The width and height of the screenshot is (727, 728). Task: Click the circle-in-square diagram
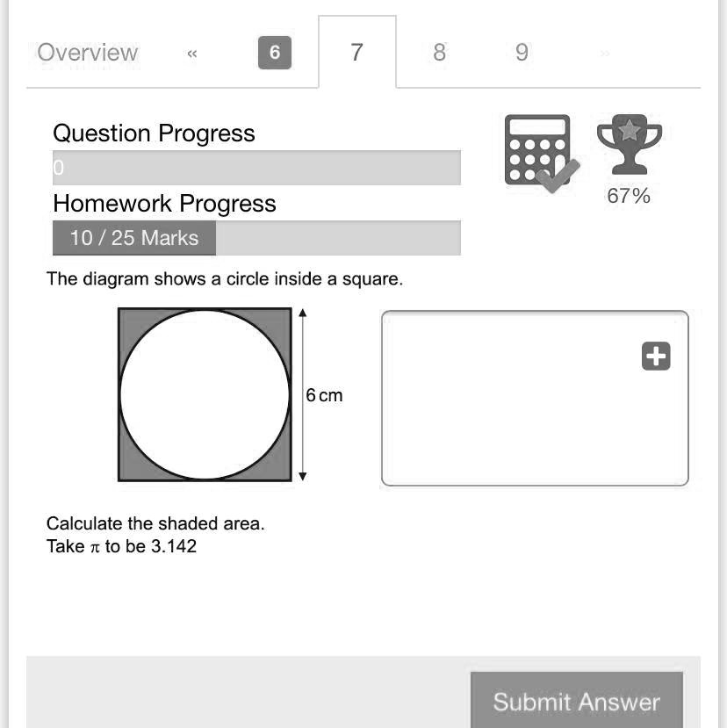pyautogui.click(x=205, y=394)
